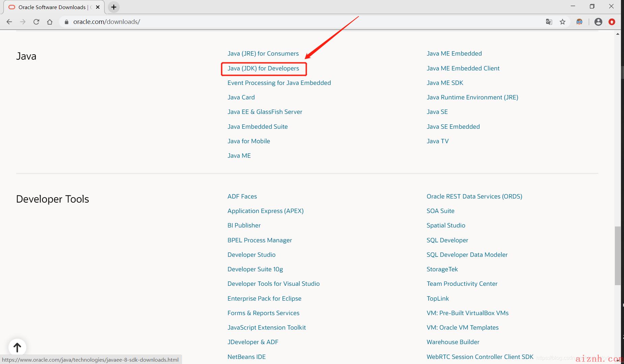Bookmark this page with the star
The image size is (624, 364).
562,22
